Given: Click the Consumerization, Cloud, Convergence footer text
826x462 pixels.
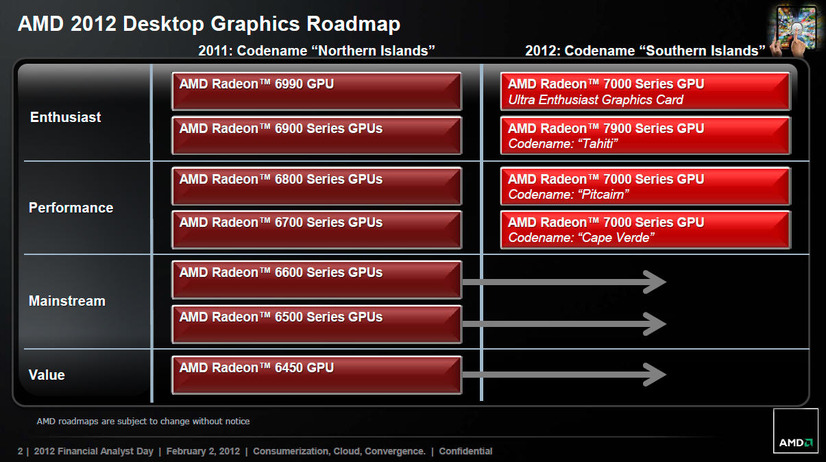Looking at the screenshot, I should pos(339,451).
